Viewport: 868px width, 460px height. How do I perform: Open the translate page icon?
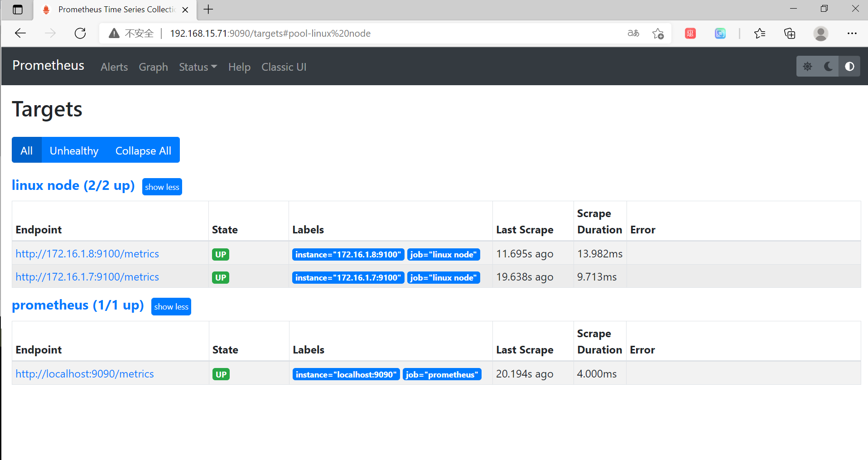(x=633, y=33)
